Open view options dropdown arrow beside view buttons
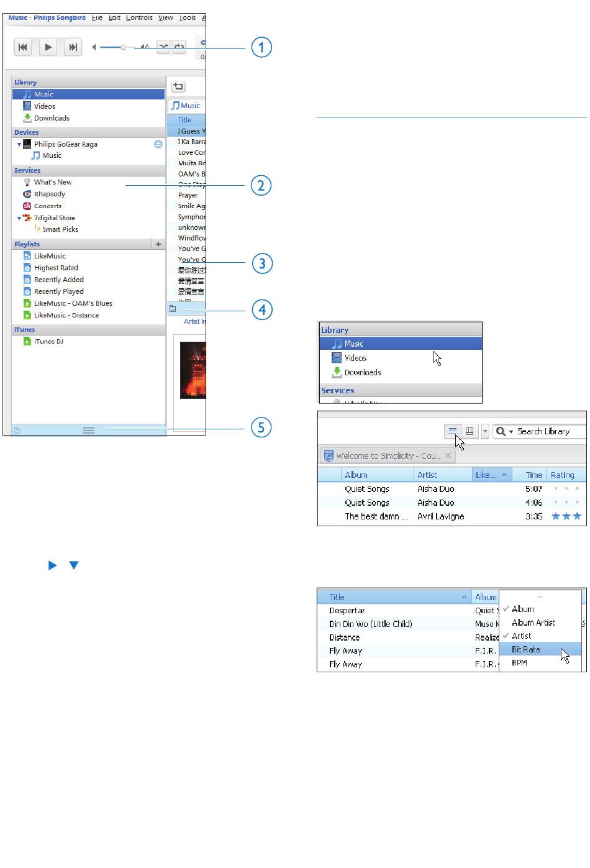The width and height of the screenshot is (590, 868). pos(485,431)
